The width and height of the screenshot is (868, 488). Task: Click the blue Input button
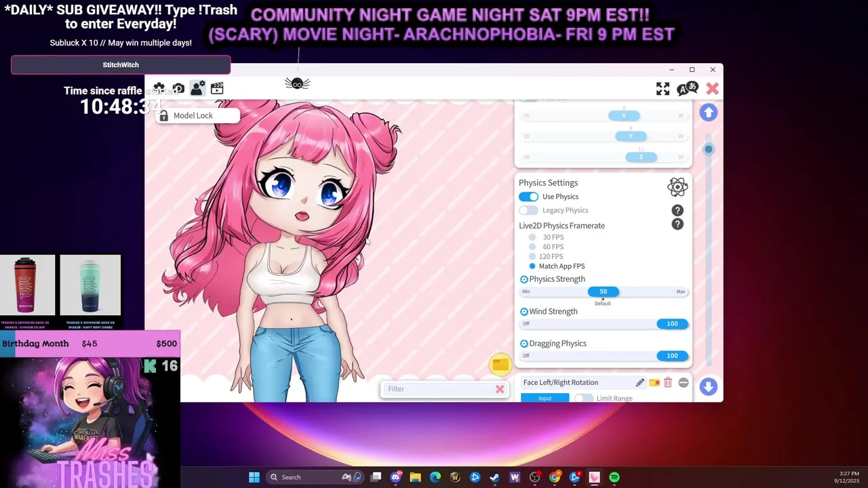545,399
